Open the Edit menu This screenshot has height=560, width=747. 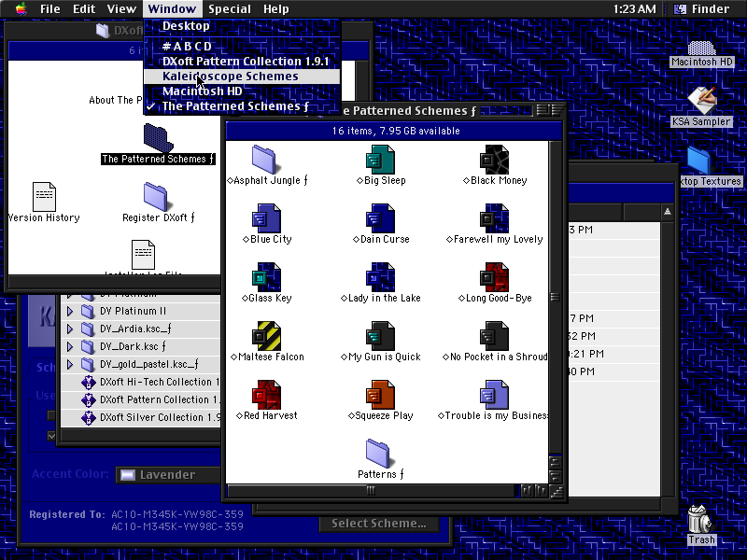pyautogui.click(x=84, y=9)
